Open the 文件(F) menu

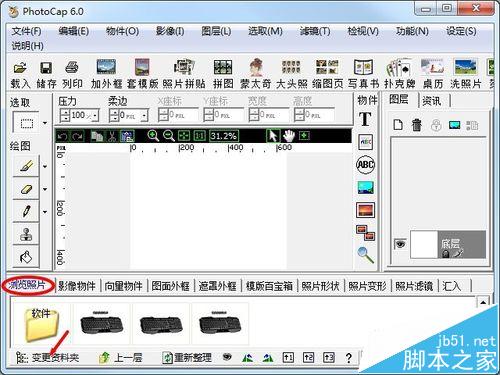pos(26,31)
